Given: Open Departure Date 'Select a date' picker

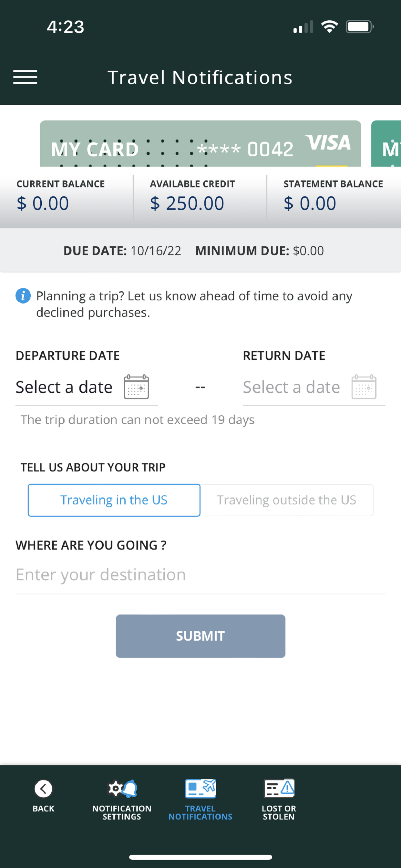Looking at the screenshot, I should (87, 387).
